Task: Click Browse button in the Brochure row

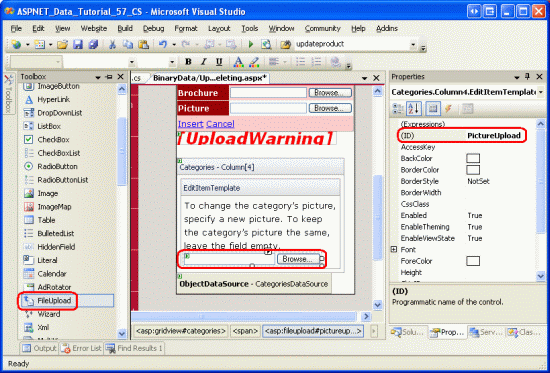Action: click(x=330, y=93)
